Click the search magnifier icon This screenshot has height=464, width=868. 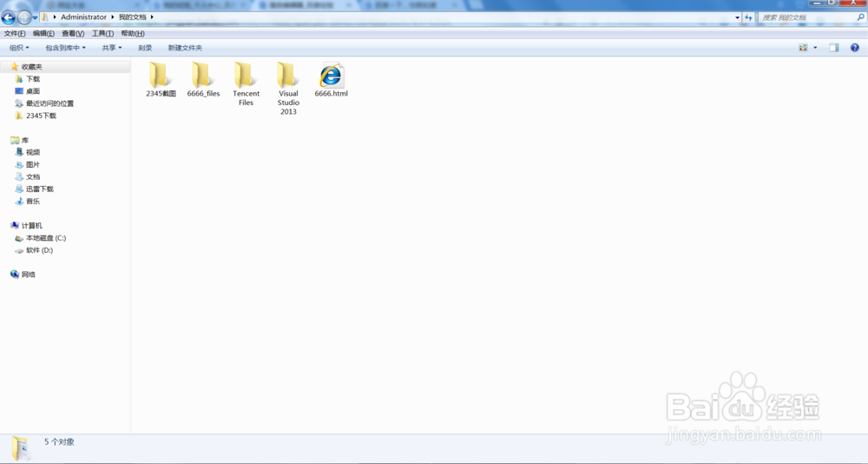860,17
